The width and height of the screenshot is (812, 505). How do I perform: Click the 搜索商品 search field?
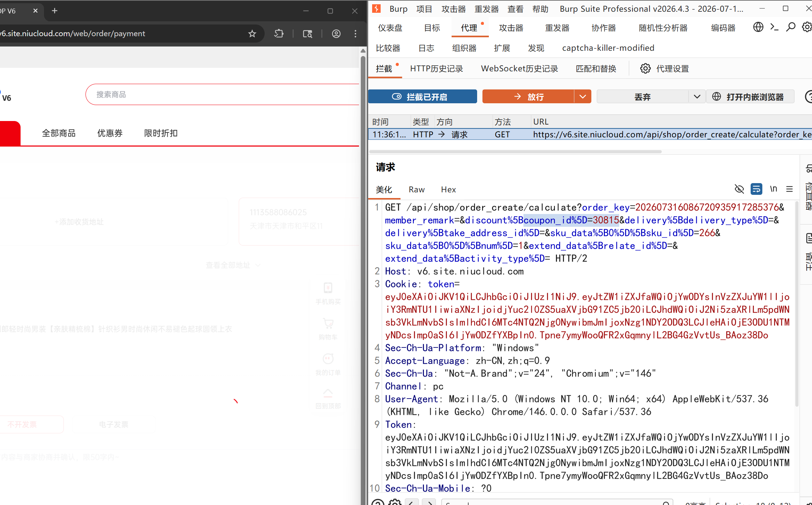[223, 94]
